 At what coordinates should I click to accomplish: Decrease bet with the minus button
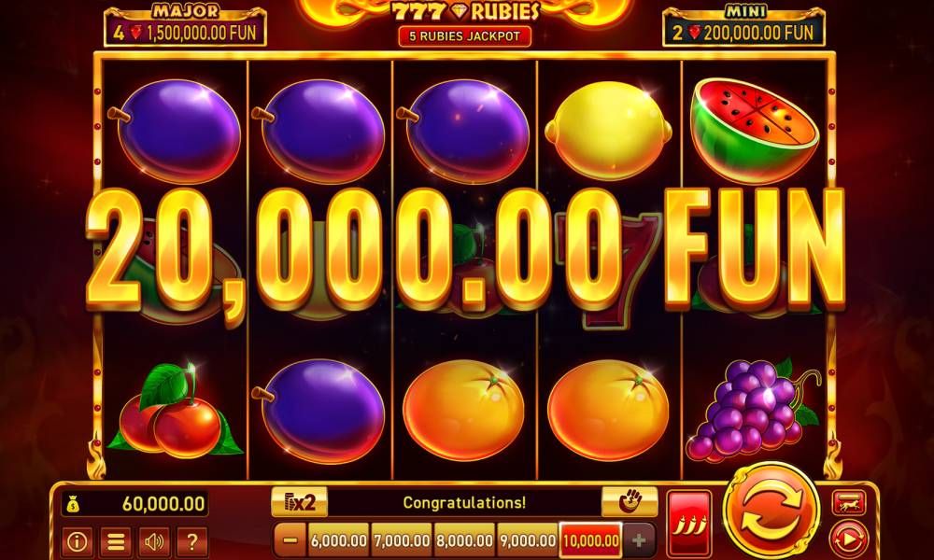(290, 540)
